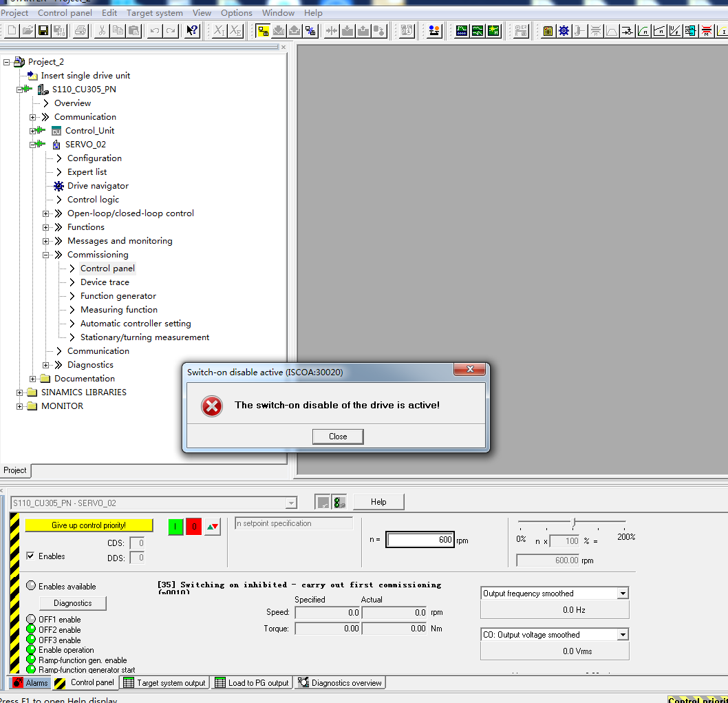
Task: Open the blue Drive navigator toolbar icon
Action: pyautogui.click(x=564, y=30)
